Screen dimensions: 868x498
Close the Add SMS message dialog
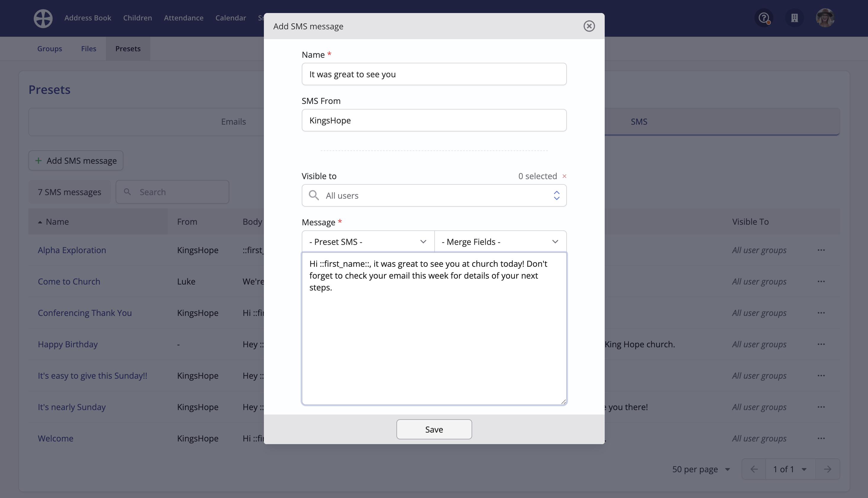[589, 26]
